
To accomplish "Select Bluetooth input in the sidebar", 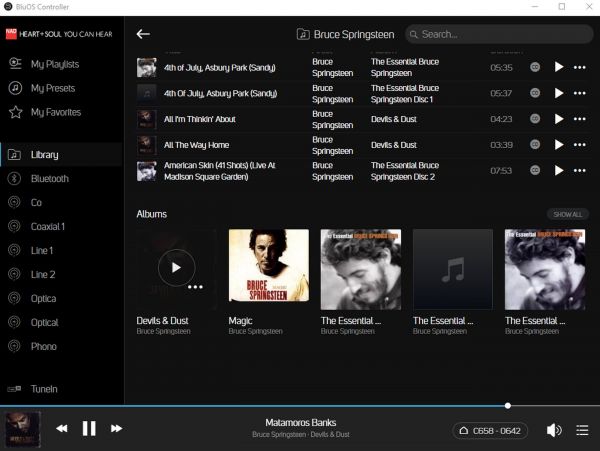I will [x=49, y=179].
